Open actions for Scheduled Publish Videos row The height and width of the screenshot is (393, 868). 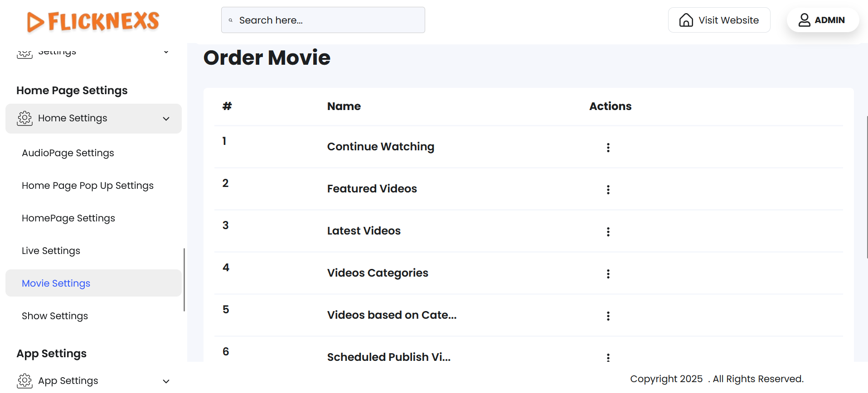(608, 357)
